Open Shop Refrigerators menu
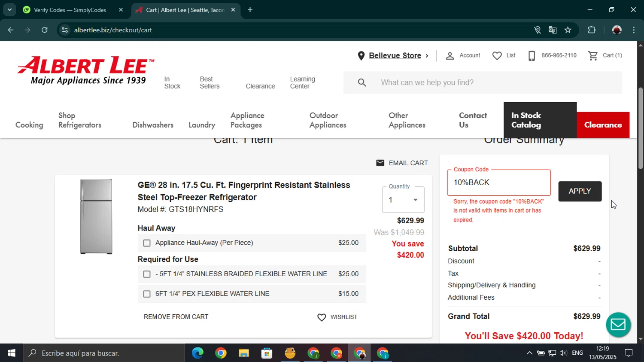Image resolution: width=644 pixels, height=362 pixels. click(x=80, y=120)
